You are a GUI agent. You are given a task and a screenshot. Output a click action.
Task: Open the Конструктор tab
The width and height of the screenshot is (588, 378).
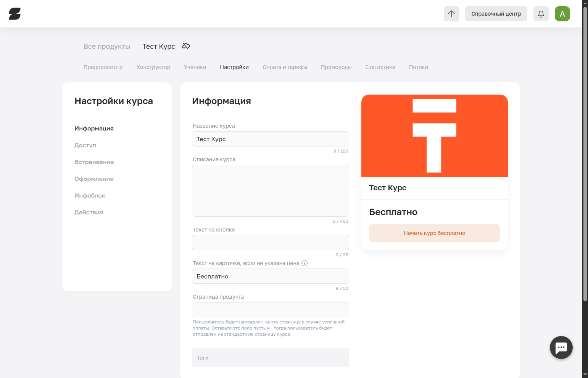(x=153, y=67)
